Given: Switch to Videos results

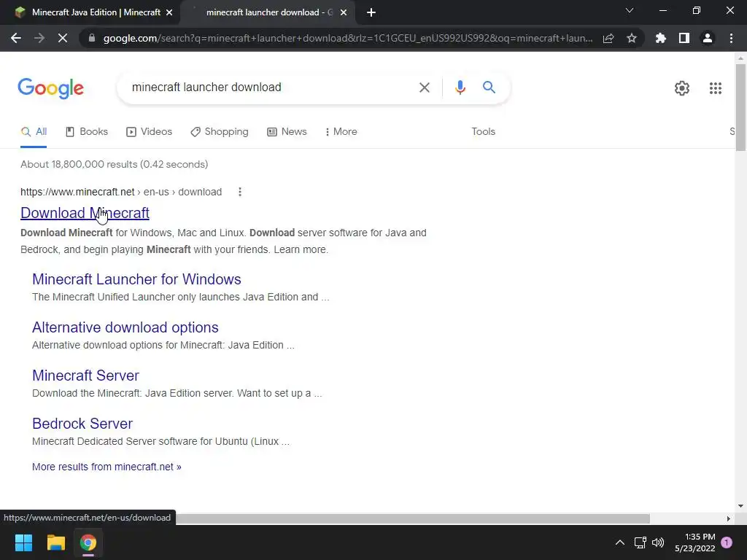Looking at the screenshot, I should 149,132.
